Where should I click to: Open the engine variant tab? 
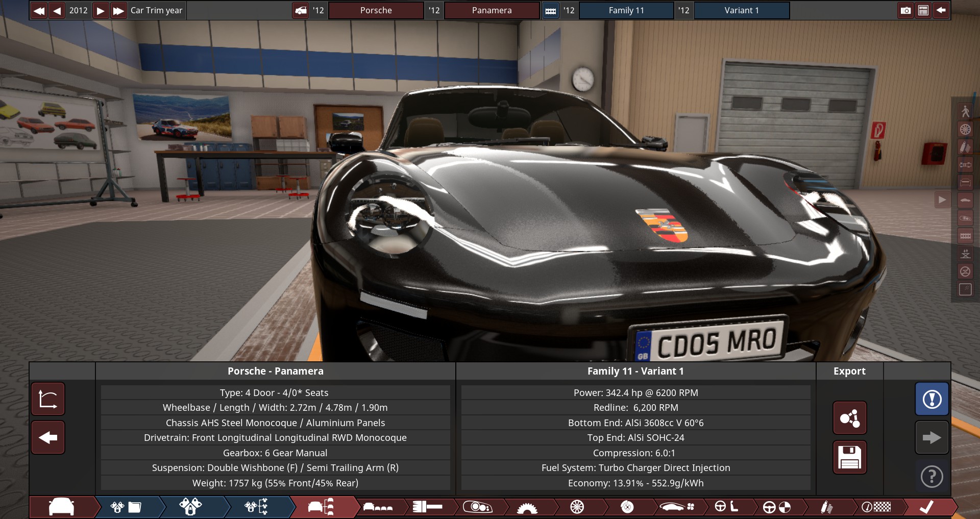pos(191,507)
